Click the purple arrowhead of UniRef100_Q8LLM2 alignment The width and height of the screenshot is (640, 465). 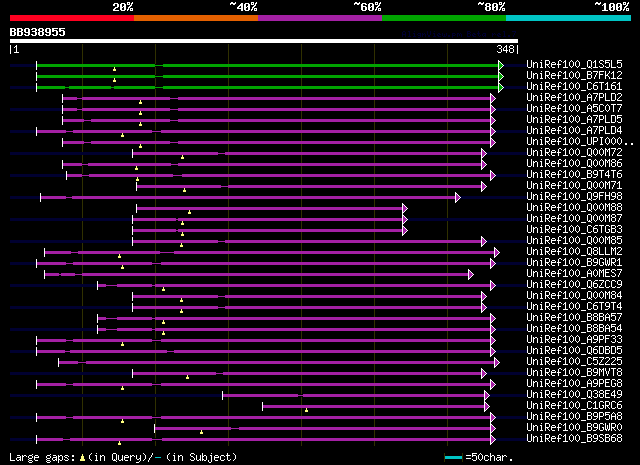point(497,253)
